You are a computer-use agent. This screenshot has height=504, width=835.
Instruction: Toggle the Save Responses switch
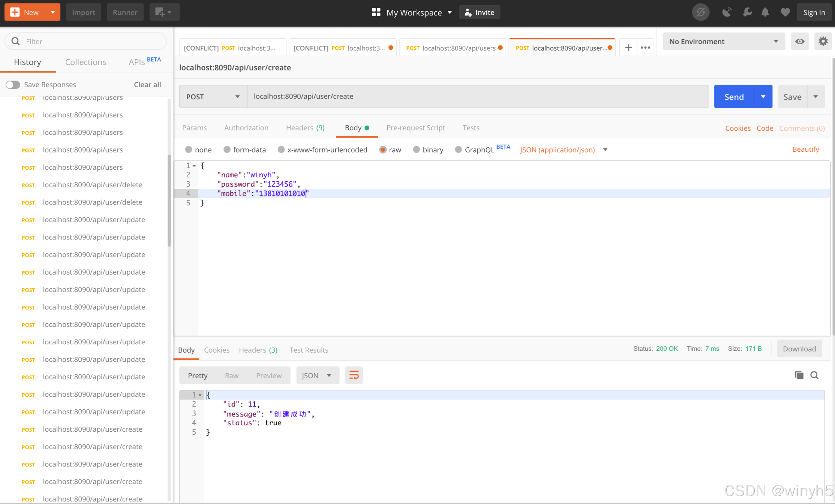(x=13, y=85)
